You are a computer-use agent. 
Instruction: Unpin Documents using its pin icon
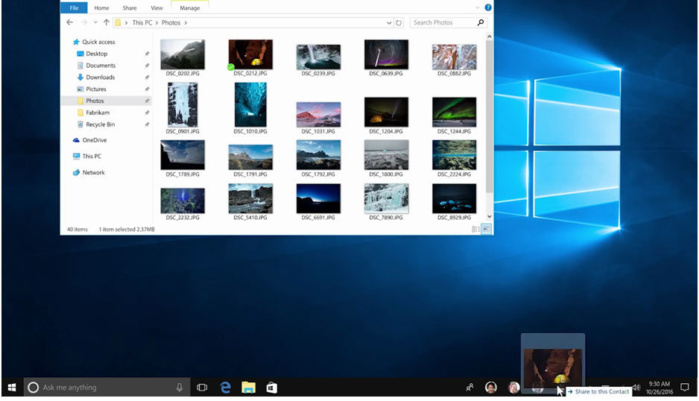147,65
